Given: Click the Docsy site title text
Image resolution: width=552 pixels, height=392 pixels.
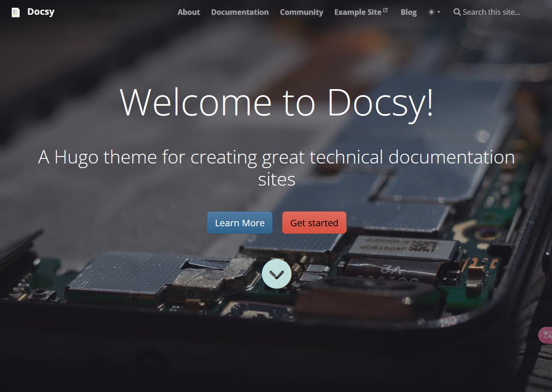Looking at the screenshot, I should click(41, 12).
